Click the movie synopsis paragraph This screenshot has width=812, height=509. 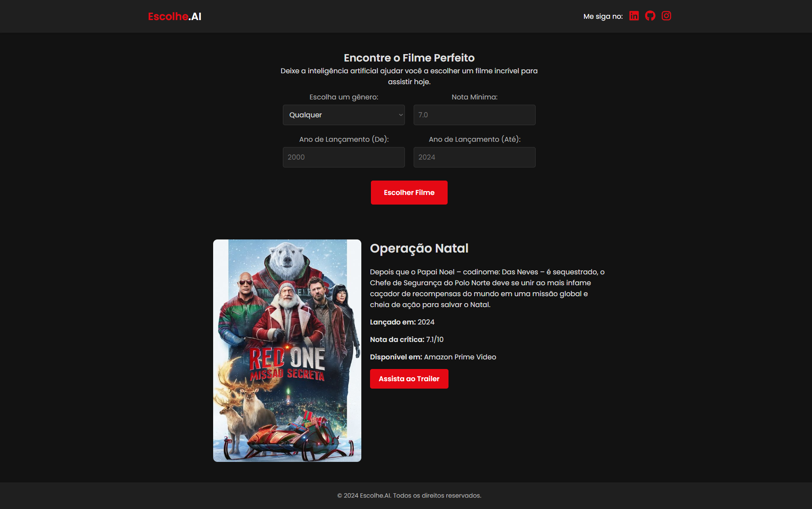pos(487,288)
